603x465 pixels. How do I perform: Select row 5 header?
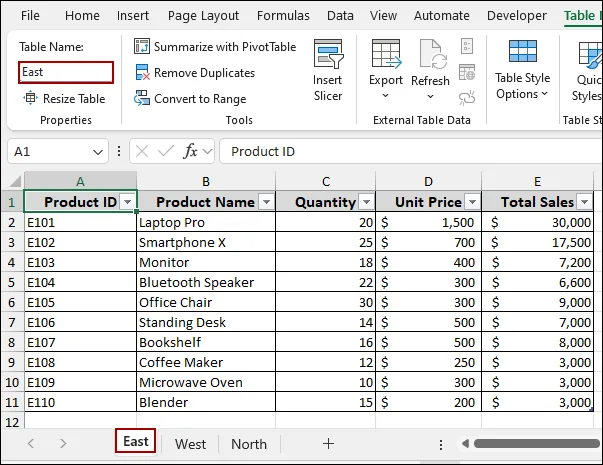[x=12, y=282]
